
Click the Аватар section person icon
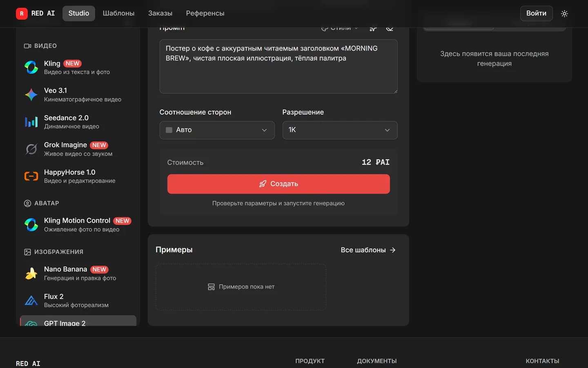27,203
